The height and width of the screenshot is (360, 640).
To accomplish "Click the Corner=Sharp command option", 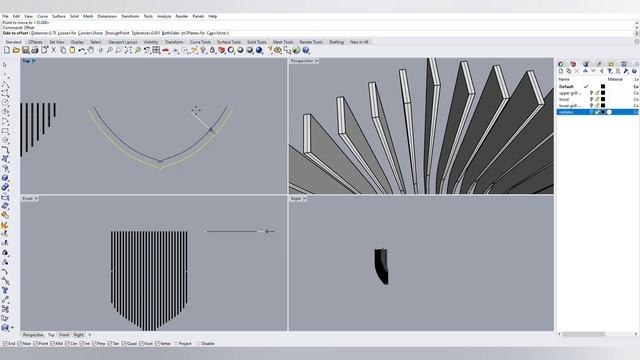I will pos(90,33).
